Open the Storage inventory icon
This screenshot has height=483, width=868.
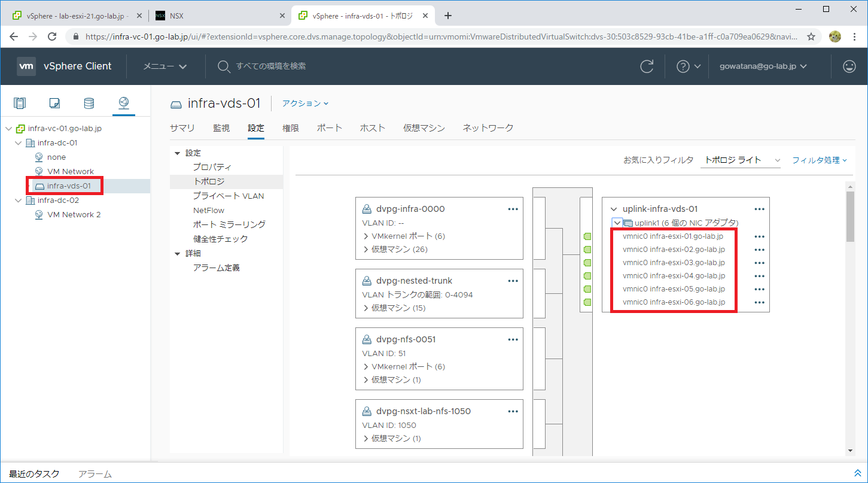(x=89, y=103)
